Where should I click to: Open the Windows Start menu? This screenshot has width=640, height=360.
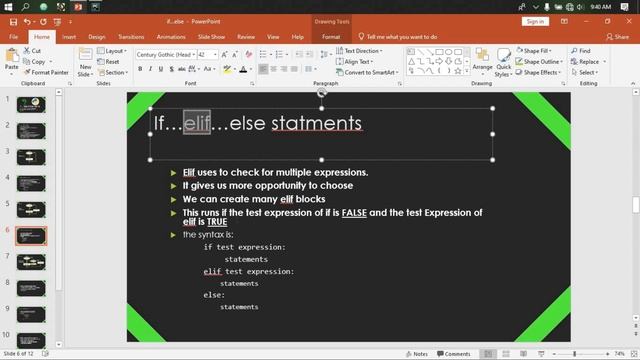tap(8, 7)
